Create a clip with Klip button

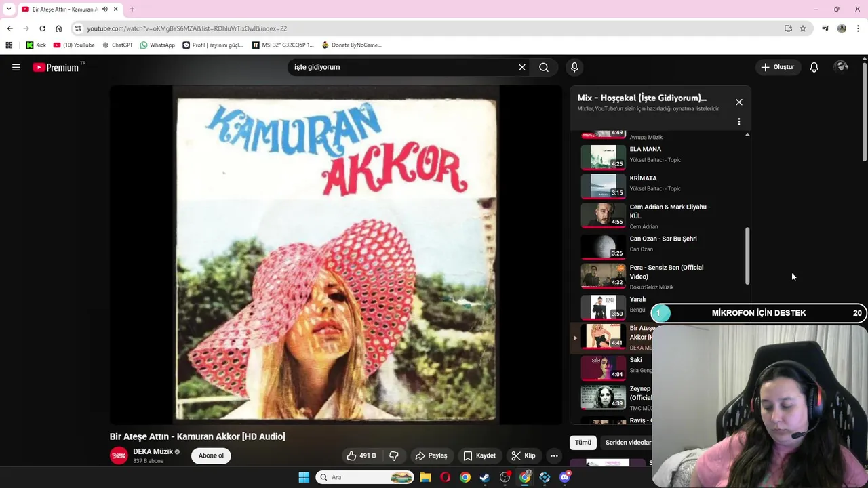524,455
